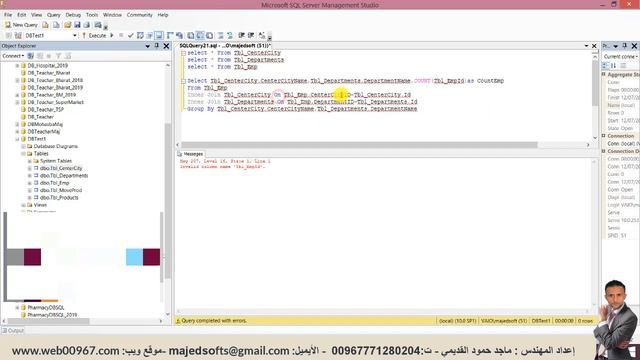The width and height of the screenshot is (640, 360).
Task: Toggle IntelliSense Enabled in the toolbar
Action: (x=159, y=36)
